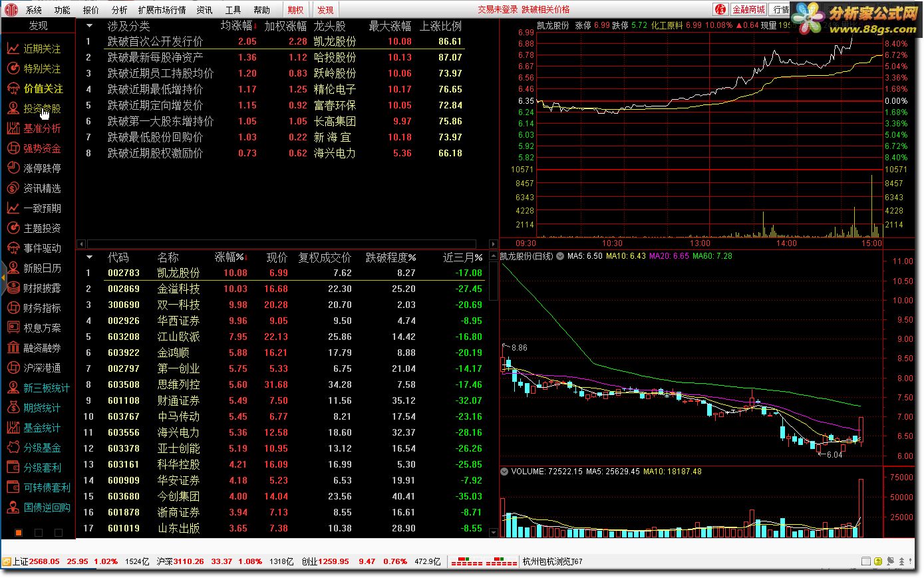Open 沪深港通 sidebar item
The width and height of the screenshot is (924, 578).
pyautogui.click(x=33, y=368)
